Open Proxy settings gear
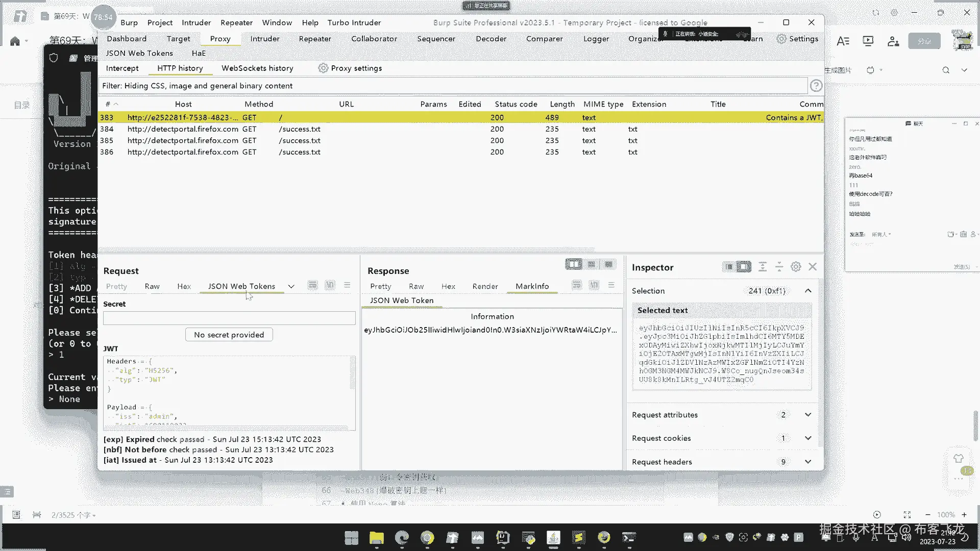980x551 pixels. click(x=323, y=68)
